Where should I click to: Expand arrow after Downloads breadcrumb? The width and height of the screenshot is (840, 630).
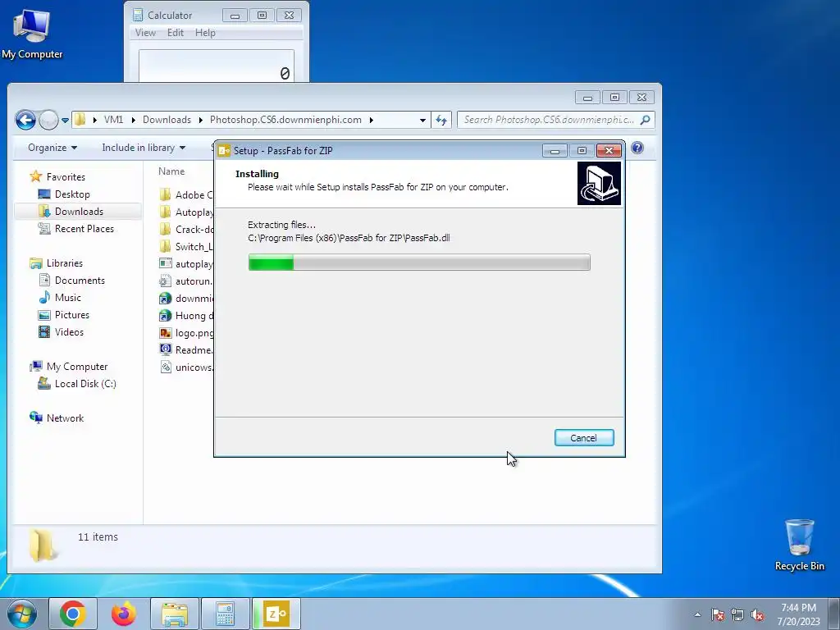[x=201, y=120]
